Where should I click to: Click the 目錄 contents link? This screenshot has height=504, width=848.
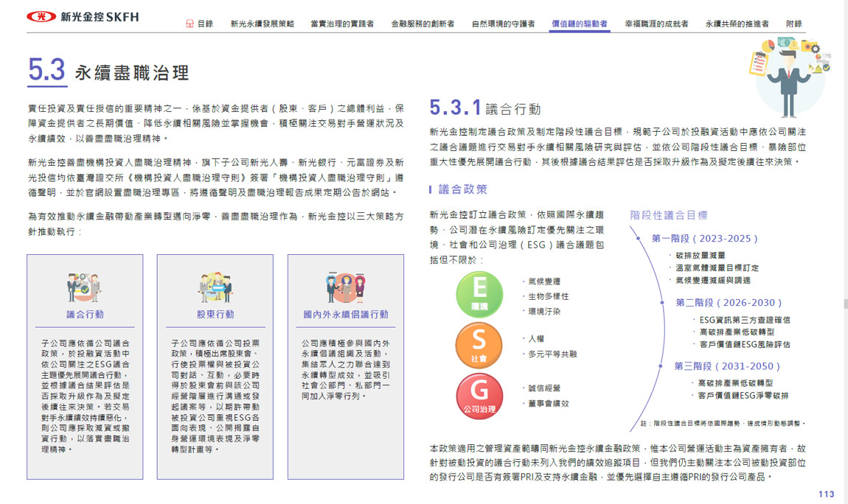pos(205,24)
